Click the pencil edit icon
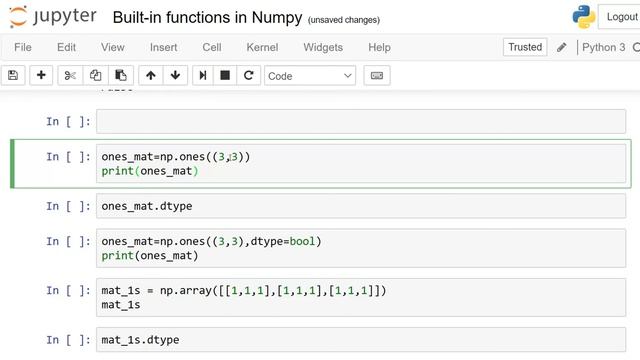This screenshot has height=360, width=640. pos(562,47)
